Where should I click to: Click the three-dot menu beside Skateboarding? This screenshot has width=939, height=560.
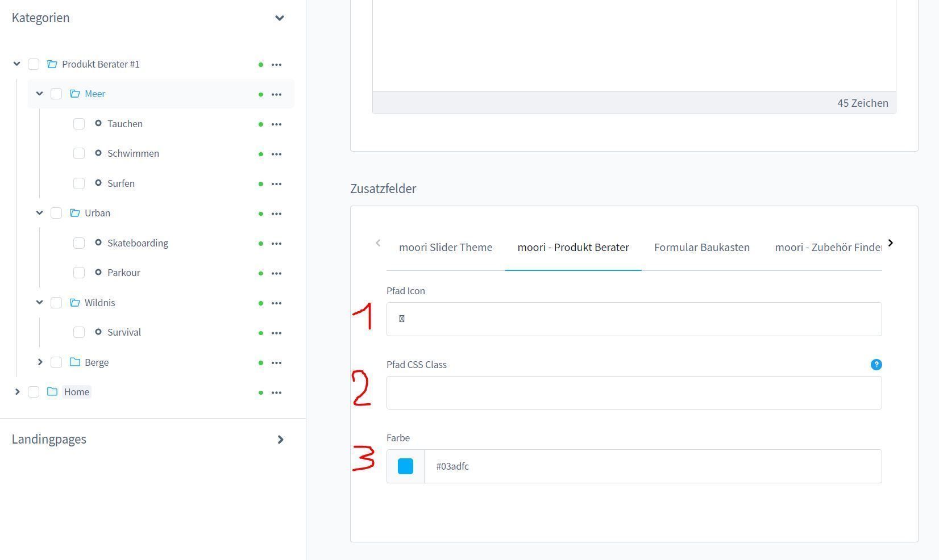click(x=276, y=244)
